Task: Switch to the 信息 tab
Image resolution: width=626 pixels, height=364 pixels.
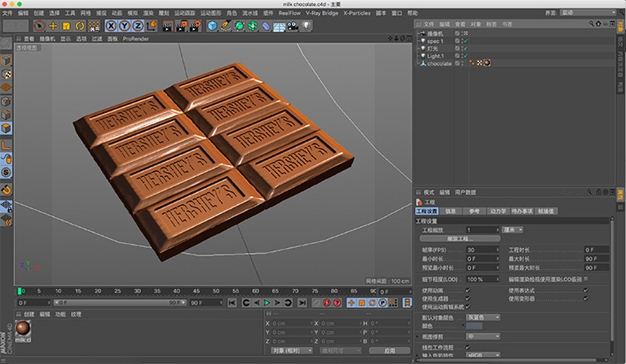Action: tap(450, 211)
